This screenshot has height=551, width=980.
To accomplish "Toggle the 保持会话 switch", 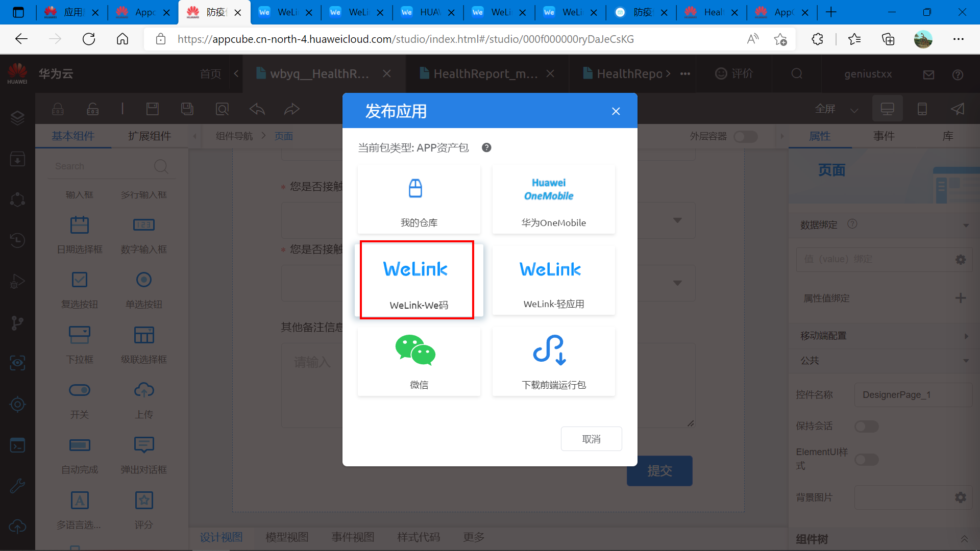I will pos(866,426).
